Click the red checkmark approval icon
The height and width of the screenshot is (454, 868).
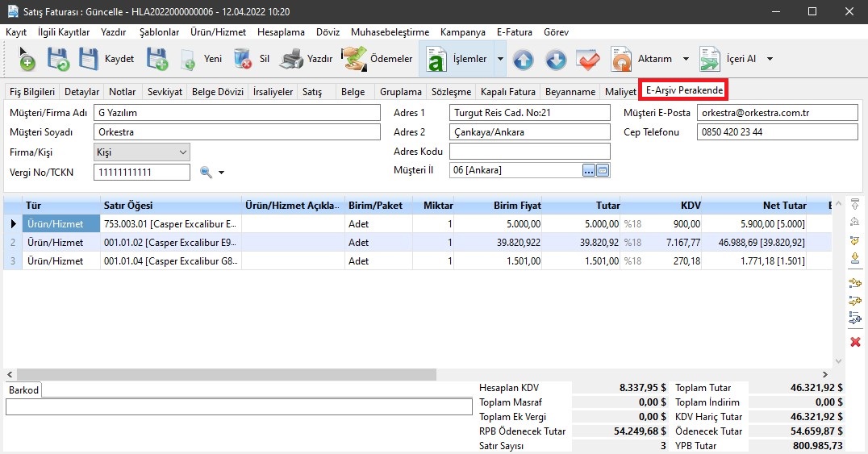click(588, 59)
